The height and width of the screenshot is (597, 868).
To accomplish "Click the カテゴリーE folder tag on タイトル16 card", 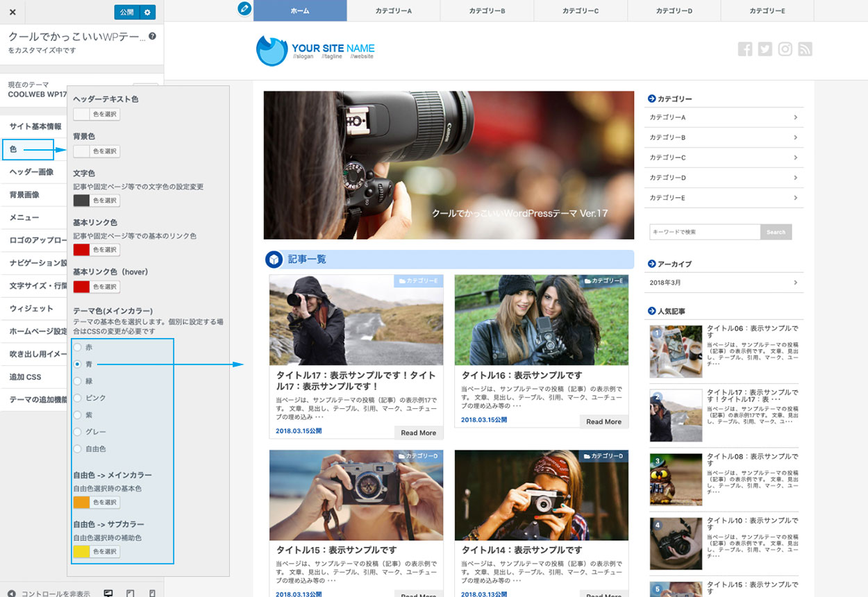I will coord(604,280).
